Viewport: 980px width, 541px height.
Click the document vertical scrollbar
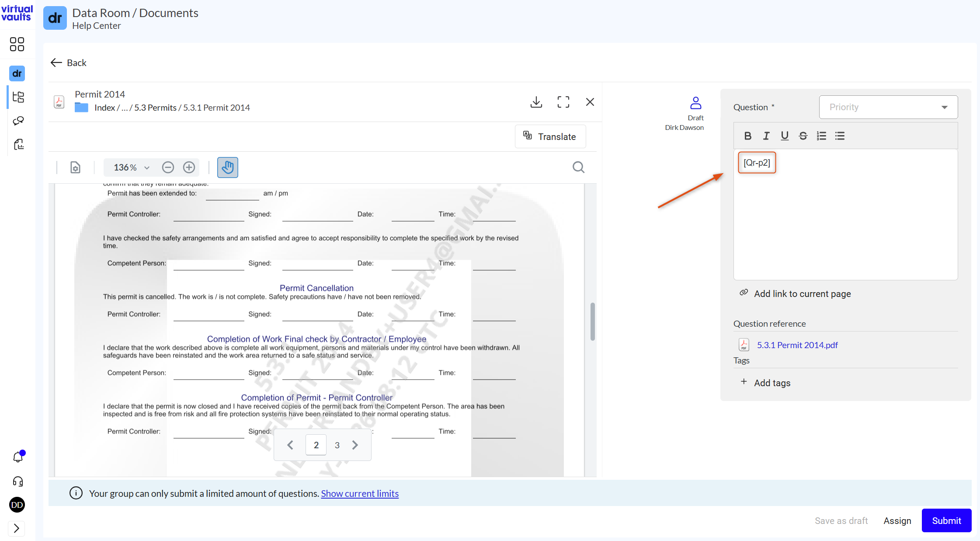[592, 321]
